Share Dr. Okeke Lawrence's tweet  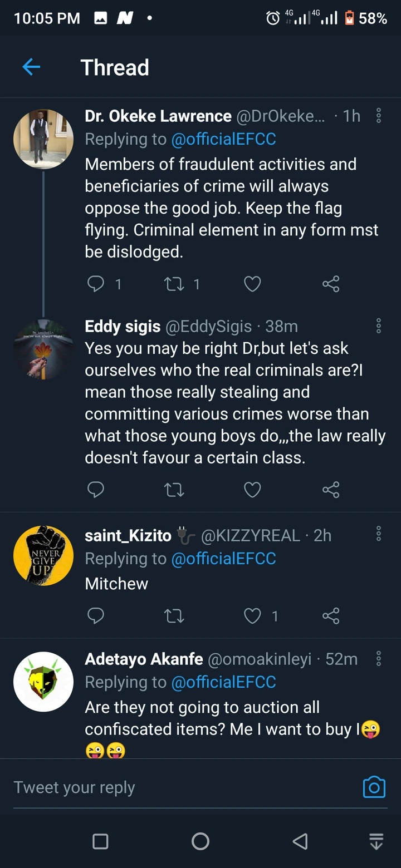tap(330, 284)
